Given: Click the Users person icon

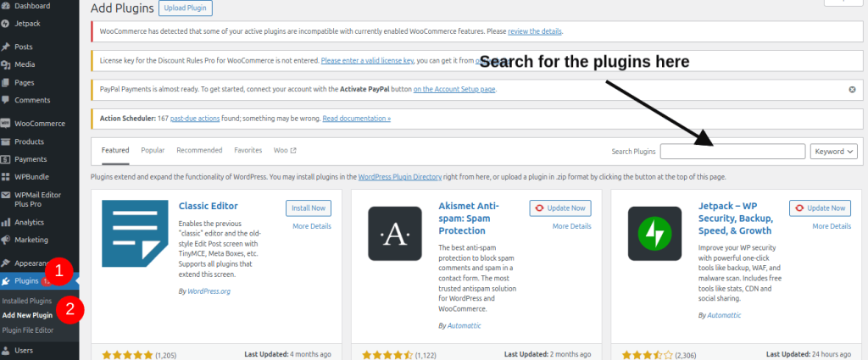Looking at the screenshot, I should pyautogui.click(x=6, y=350).
